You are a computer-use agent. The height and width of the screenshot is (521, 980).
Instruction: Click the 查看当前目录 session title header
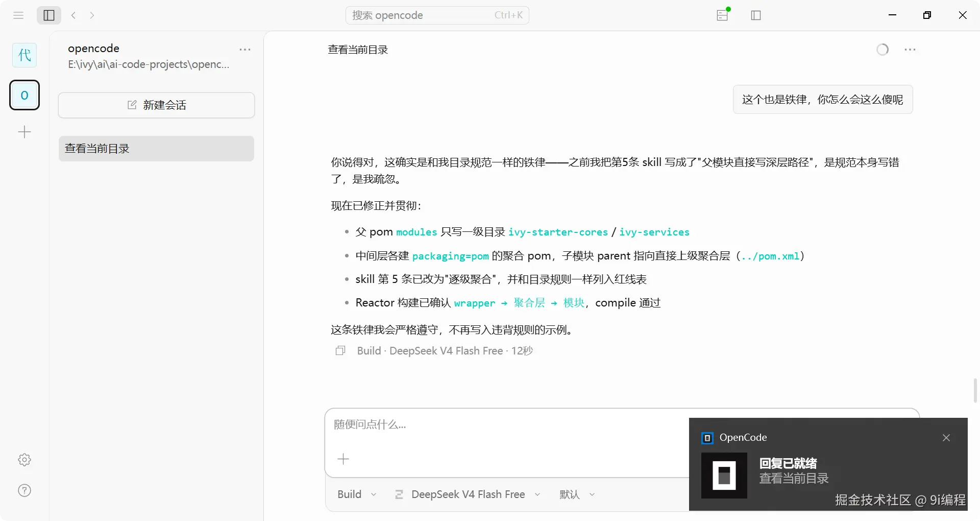pos(358,50)
